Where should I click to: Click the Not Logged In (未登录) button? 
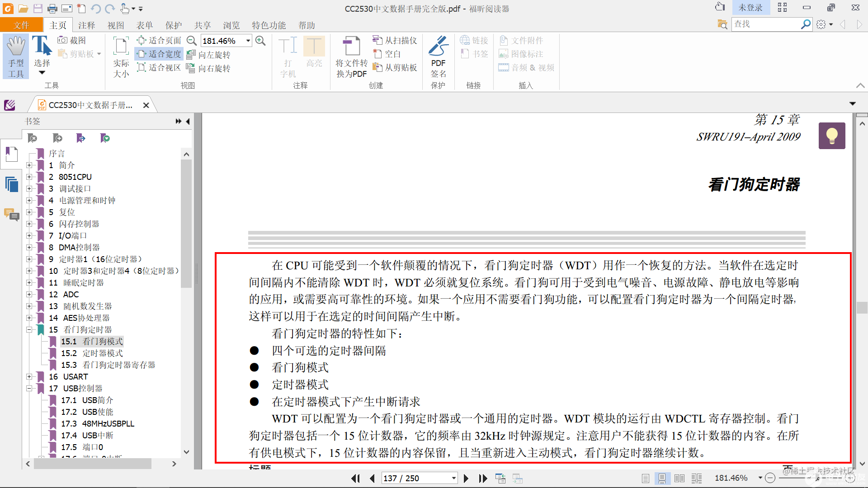pyautogui.click(x=750, y=8)
